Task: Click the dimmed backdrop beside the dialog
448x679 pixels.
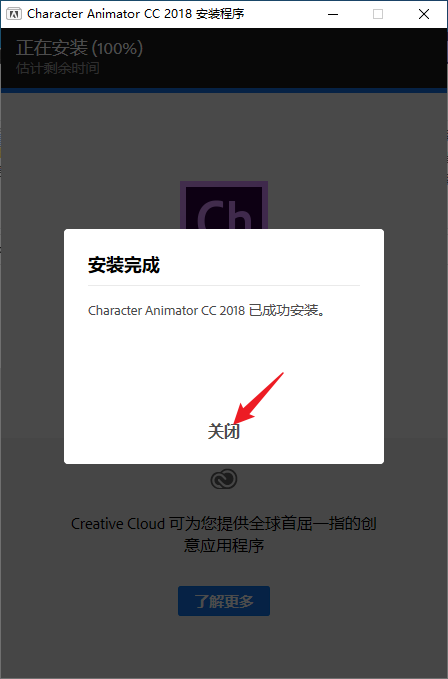Action: [x=32, y=346]
